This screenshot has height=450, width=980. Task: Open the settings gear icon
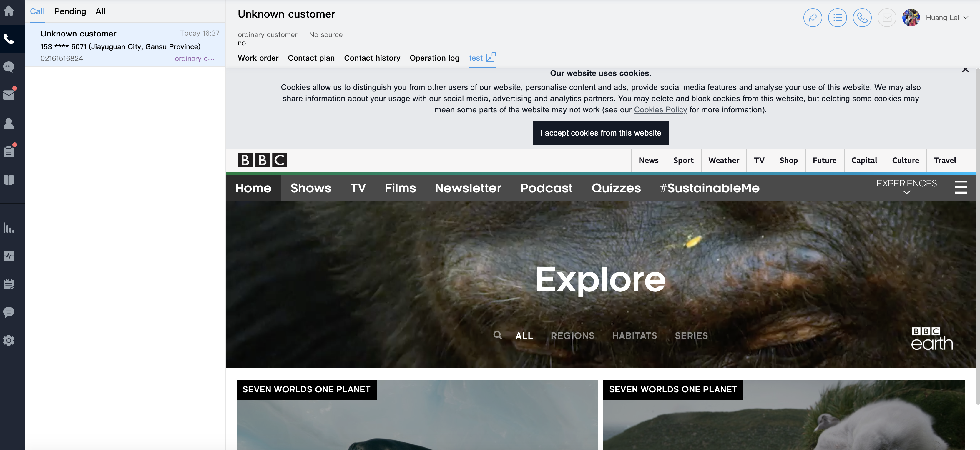coord(9,341)
